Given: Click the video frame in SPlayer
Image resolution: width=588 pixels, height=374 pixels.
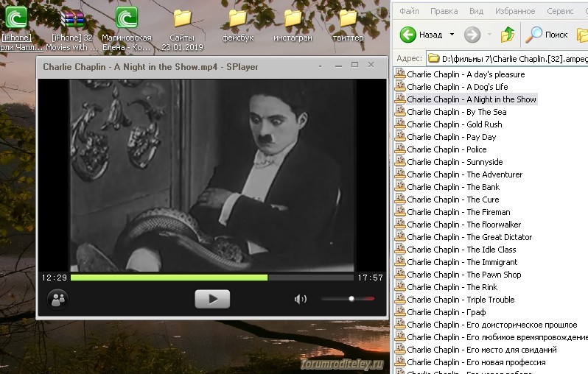Looking at the screenshot, I should point(212,175).
